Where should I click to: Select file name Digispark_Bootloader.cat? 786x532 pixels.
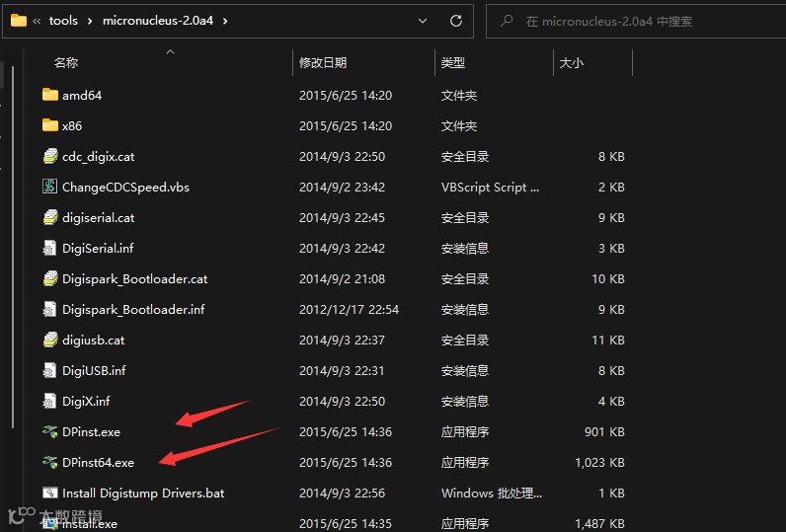(x=135, y=279)
